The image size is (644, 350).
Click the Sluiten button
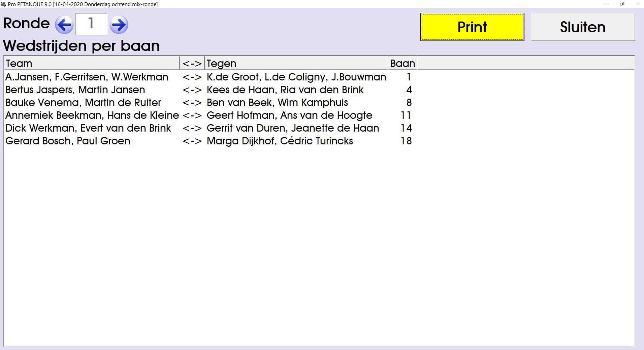583,27
